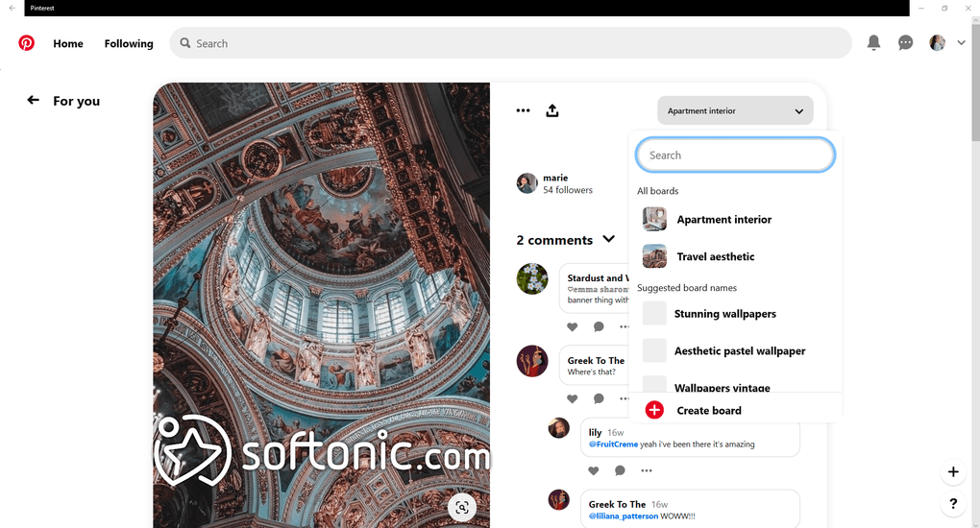Click the floating plus add button
The height and width of the screenshot is (528, 980).
953,471
